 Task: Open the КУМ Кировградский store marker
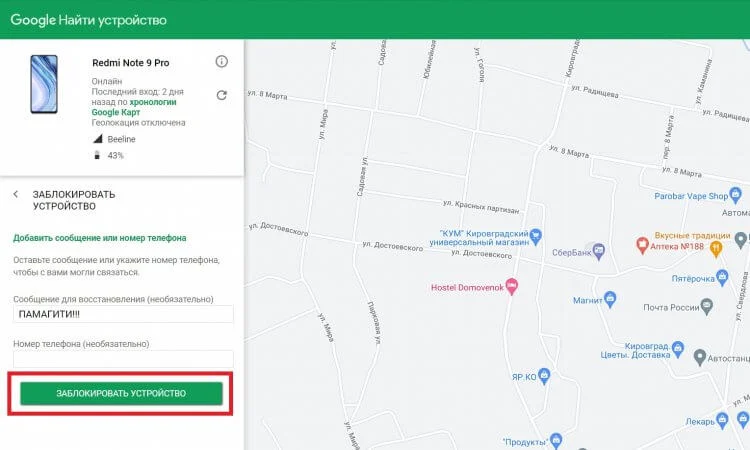click(x=536, y=236)
